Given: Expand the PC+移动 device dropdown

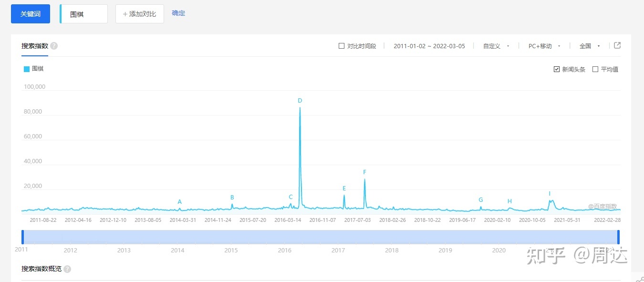Looking at the screenshot, I should (x=544, y=46).
